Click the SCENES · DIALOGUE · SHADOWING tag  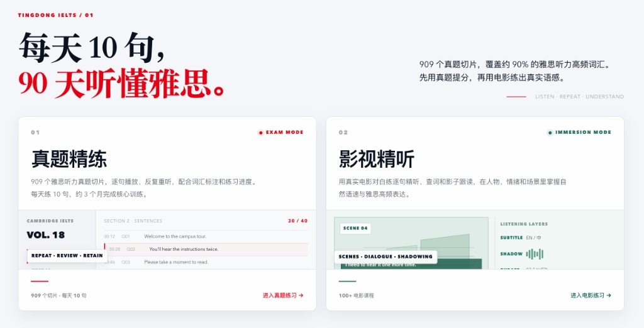pyautogui.click(x=386, y=256)
